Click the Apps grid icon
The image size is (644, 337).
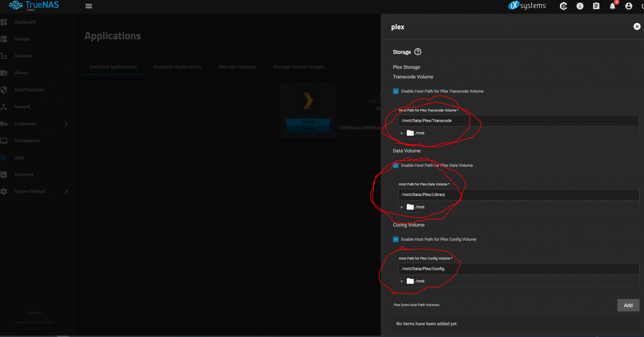point(4,158)
